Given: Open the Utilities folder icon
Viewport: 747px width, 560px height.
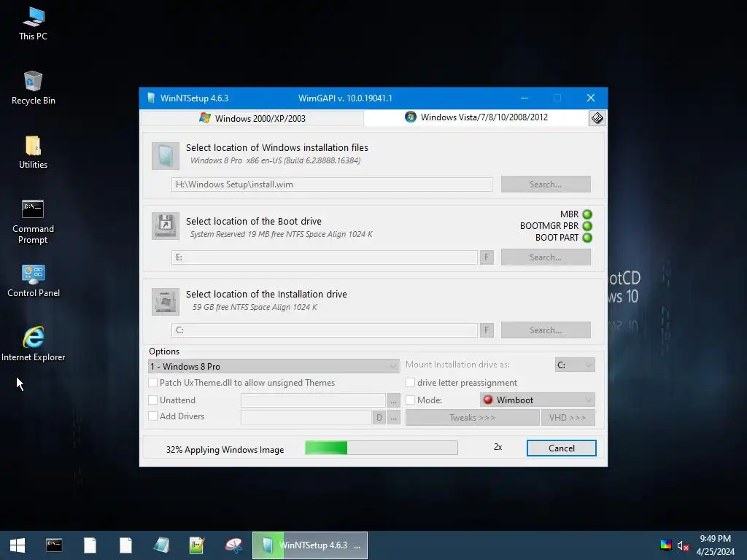Looking at the screenshot, I should [x=33, y=152].
